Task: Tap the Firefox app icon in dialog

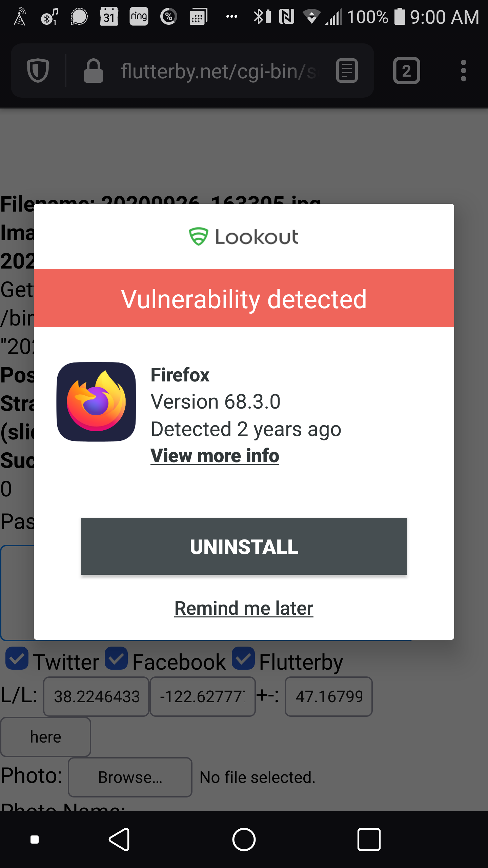Action: point(96,402)
